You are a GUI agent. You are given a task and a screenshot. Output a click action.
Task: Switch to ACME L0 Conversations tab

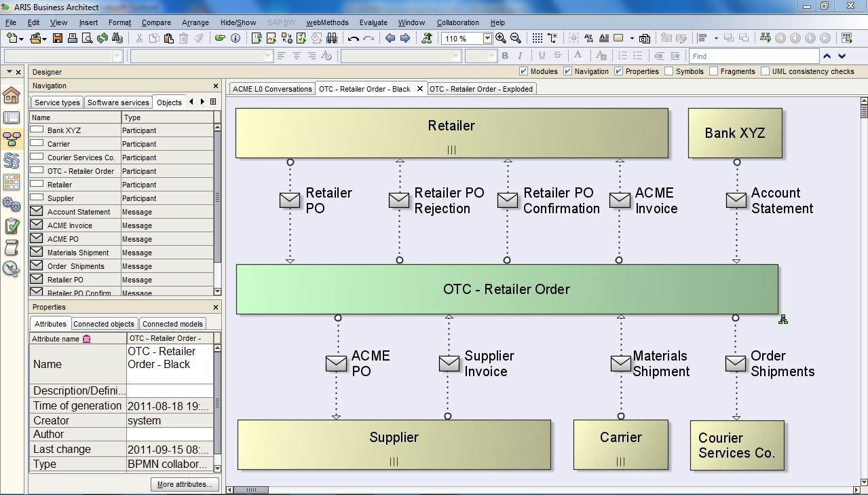coord(272,89)
